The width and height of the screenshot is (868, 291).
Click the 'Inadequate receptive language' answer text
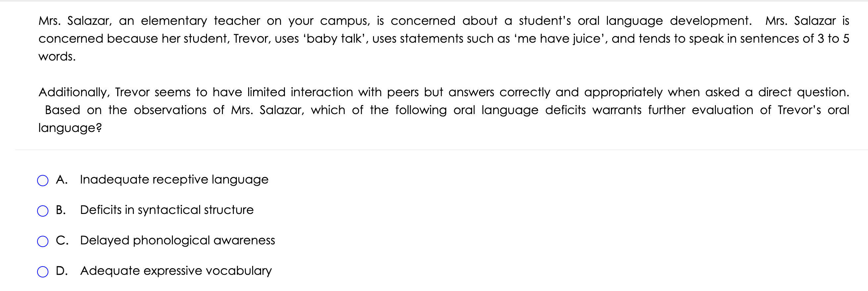(x=174, y=180)
